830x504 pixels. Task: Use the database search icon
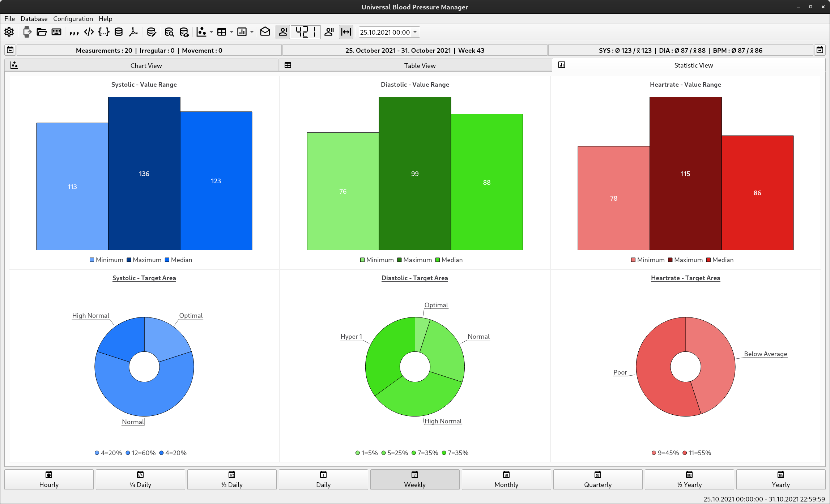pos(169,32)
